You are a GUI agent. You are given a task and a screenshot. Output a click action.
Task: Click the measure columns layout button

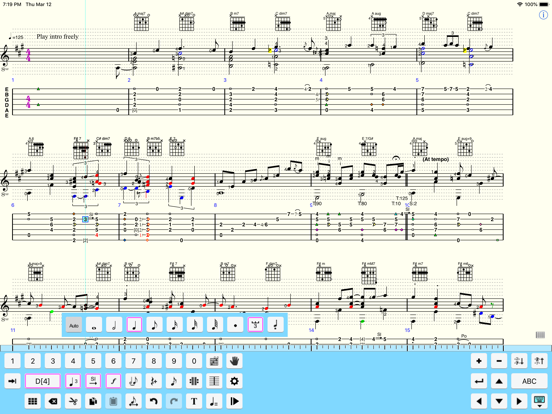point(214,381)
